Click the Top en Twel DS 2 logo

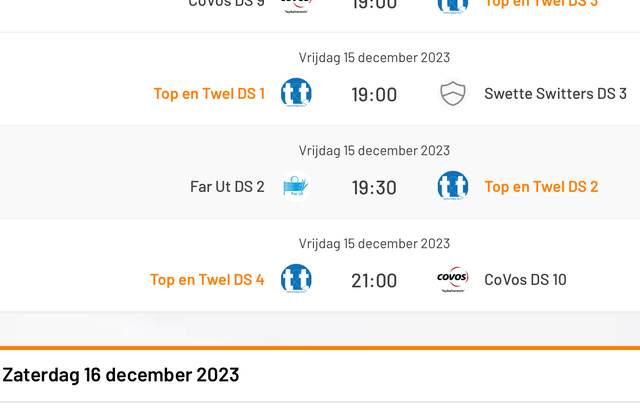[453, 186]
